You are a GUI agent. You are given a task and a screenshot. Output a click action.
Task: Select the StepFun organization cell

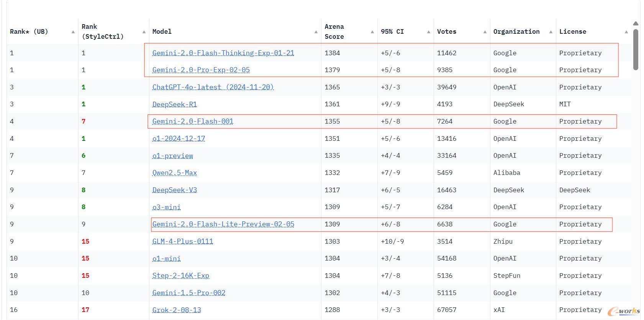click(506, 275)
